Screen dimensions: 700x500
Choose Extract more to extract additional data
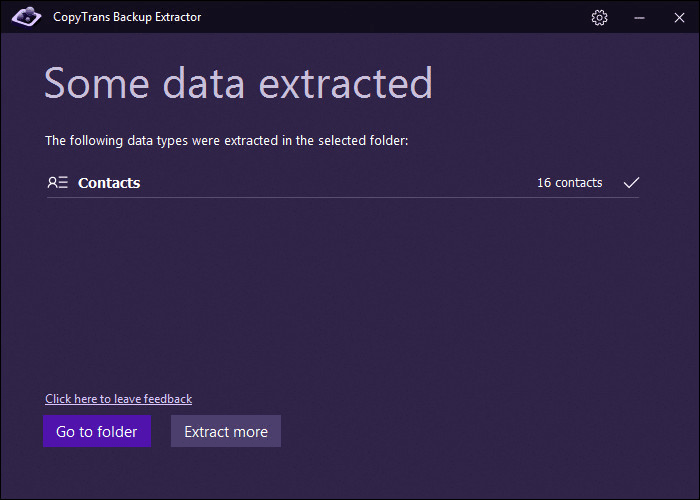pyautogui.click(x=226, y=431)
